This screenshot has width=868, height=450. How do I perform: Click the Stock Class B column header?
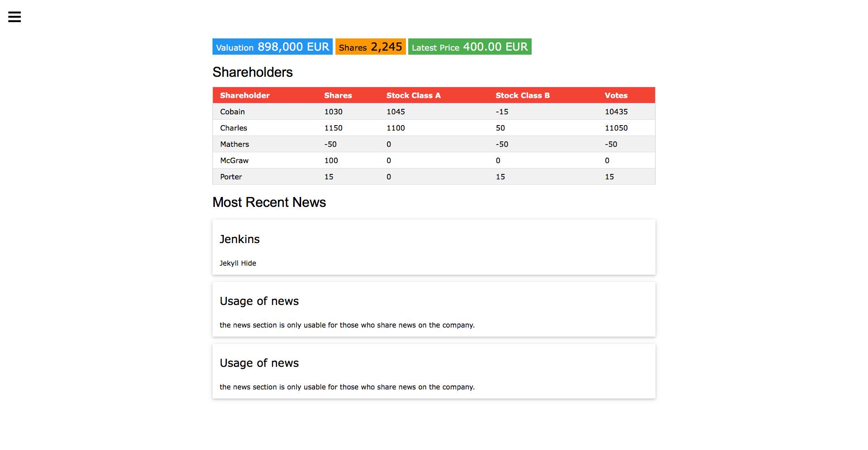[523, 95]
